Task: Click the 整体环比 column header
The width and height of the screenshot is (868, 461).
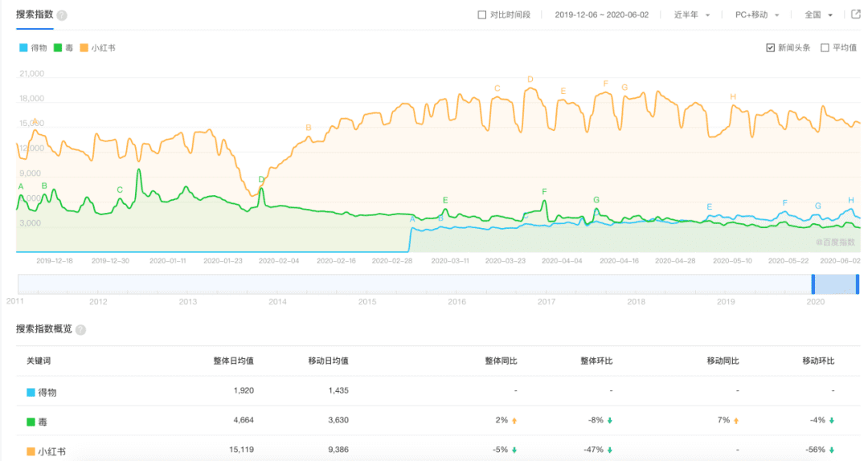Action: (596, 361)
